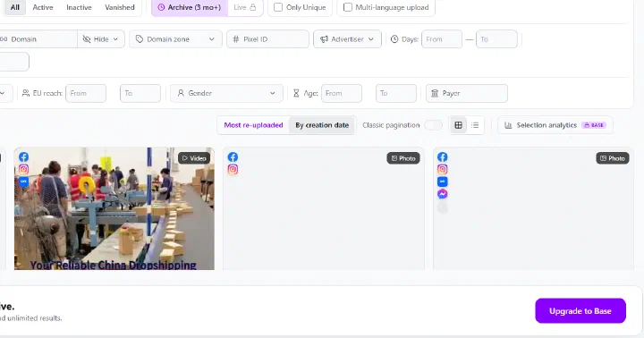Enable Multi-language upload checkbox
The width and height of the screenshot is (644, 338).
pos(347,7)
